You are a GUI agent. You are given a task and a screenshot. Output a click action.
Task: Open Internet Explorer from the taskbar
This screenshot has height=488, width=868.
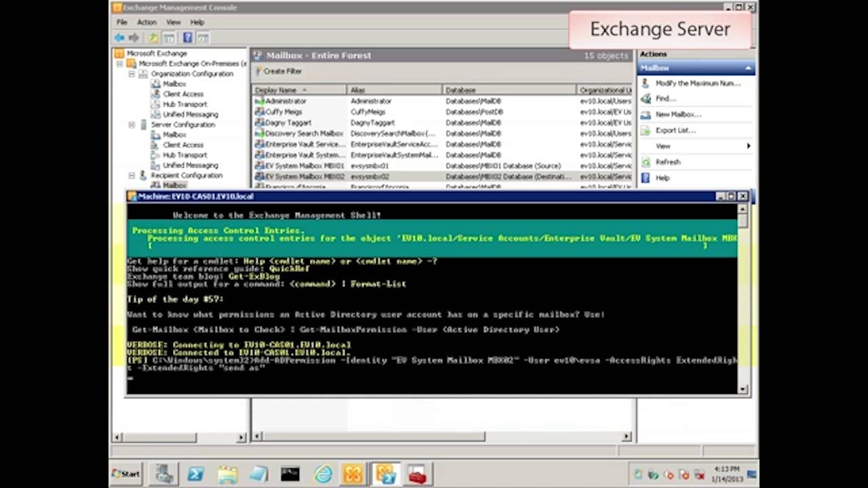point(323,474)
